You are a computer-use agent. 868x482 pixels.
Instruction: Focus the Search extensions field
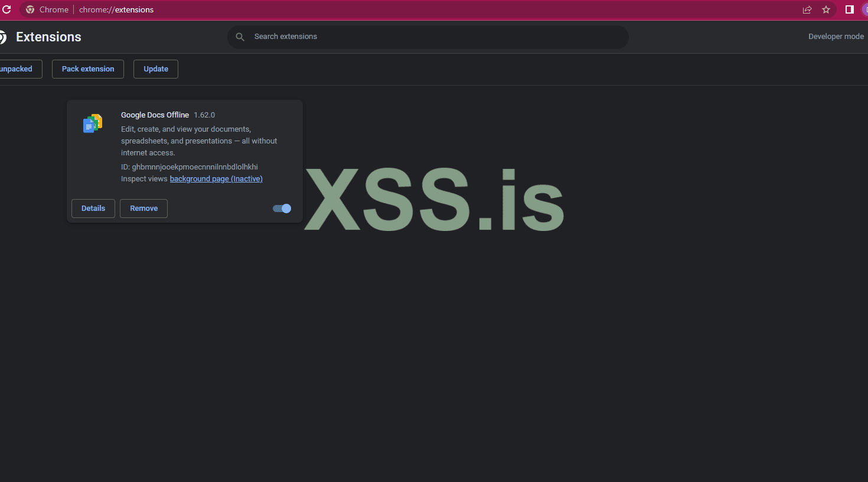(x=428, y=37)
